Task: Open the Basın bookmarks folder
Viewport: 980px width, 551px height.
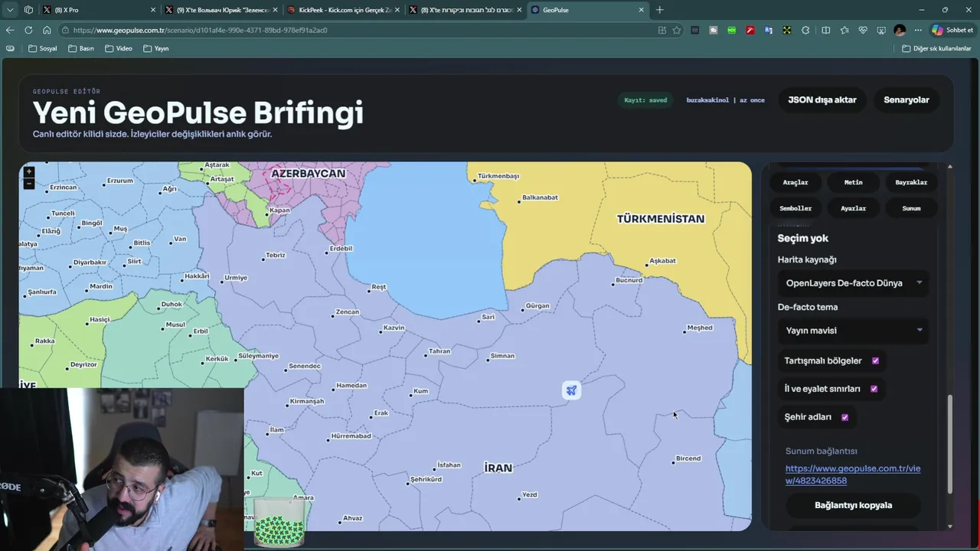Action: coord(81,48)
